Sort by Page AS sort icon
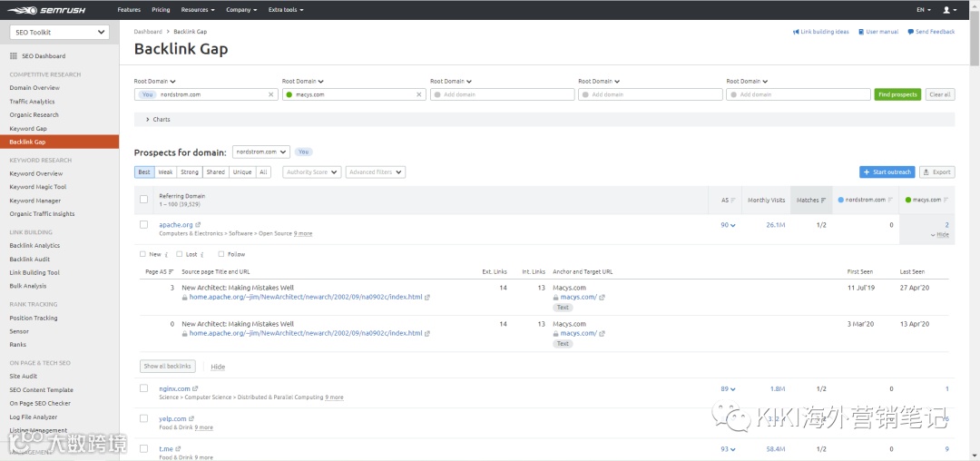Viewport: 980px width, 461px height. point(171,271)
